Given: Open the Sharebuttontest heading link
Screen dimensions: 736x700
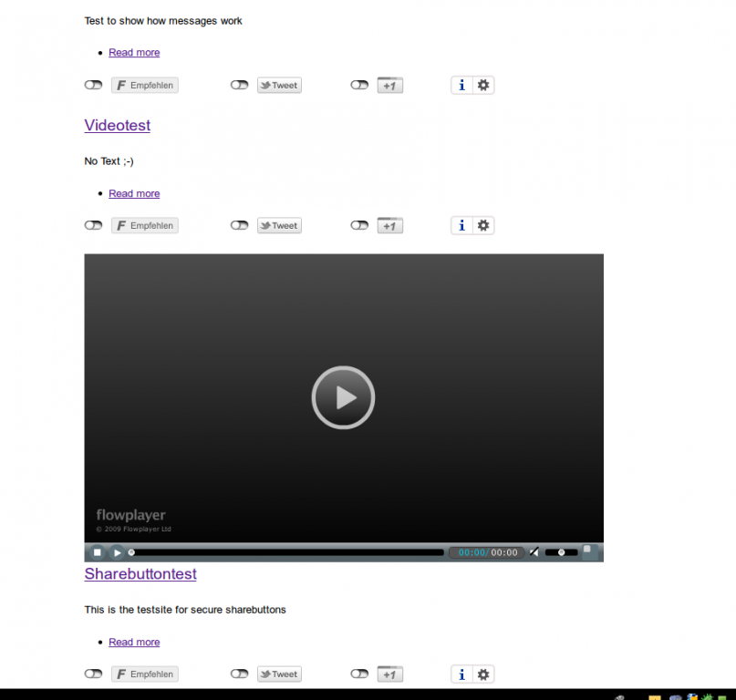Looking at the screenshot, I should [140, 574].
